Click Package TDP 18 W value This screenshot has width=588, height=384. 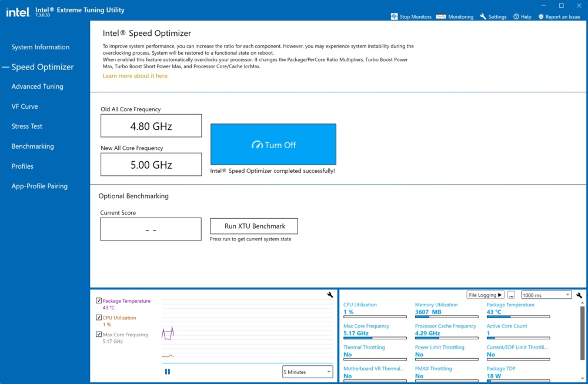[494, 376]
